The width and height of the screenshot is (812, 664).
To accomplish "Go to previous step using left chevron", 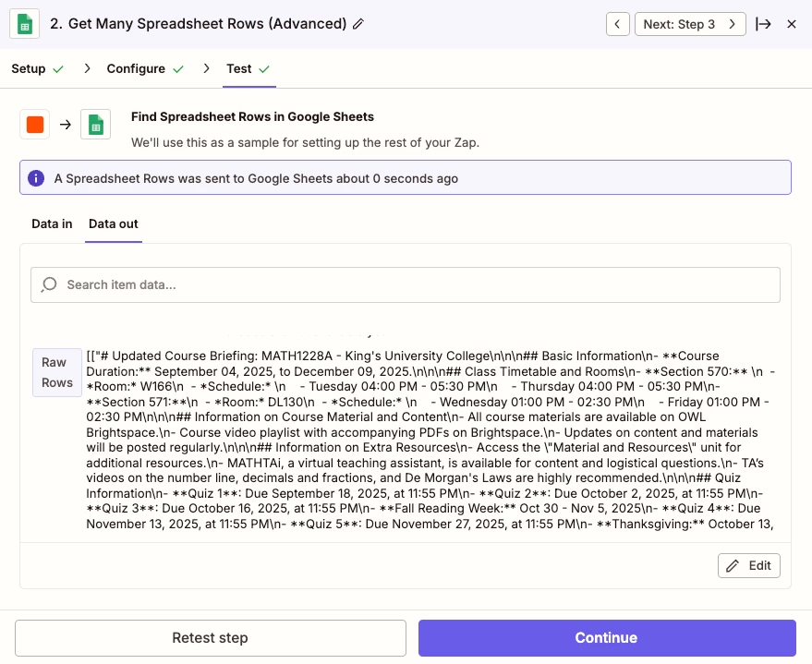I will [618, 24].
